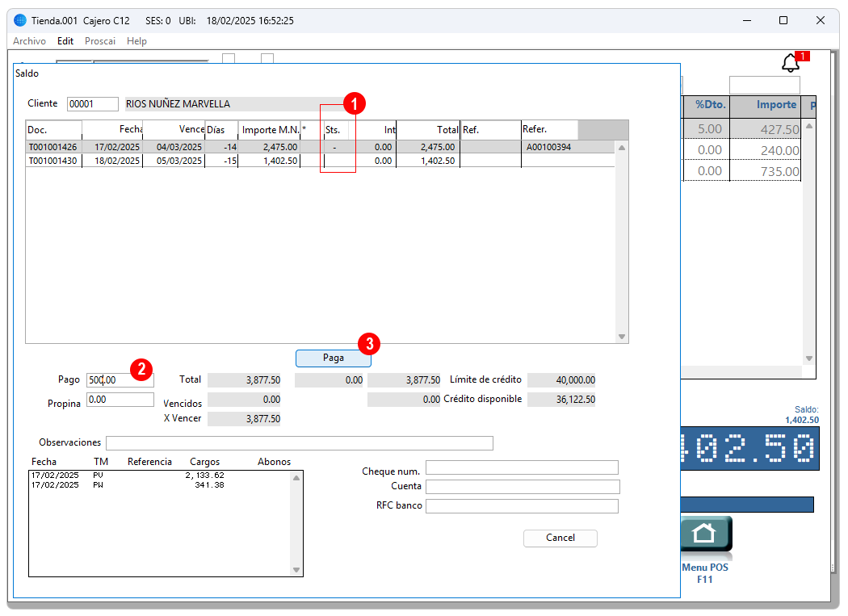Click the app globe icon in title bar
This screenshot has width=848, height=616.
click(20, 20)
